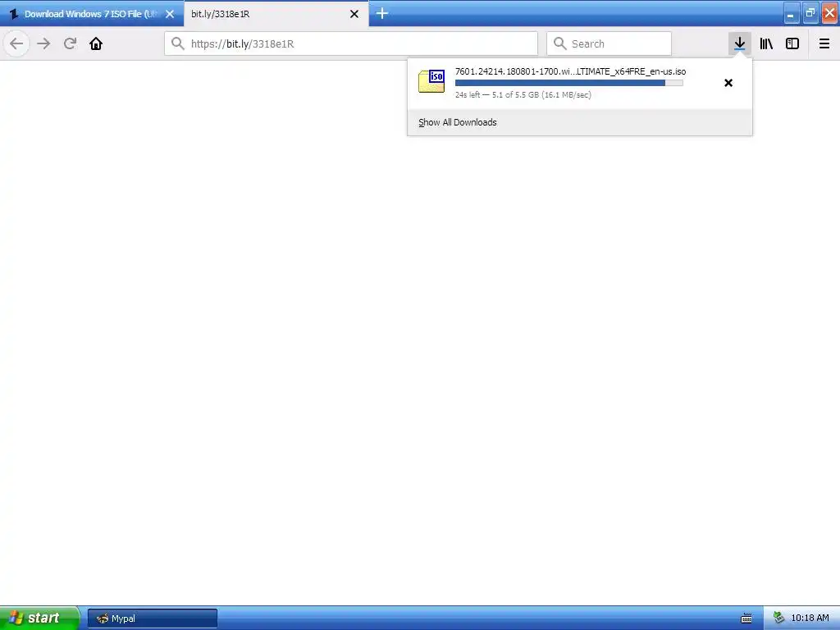840x630 pixels.
Task: Open the Windows start menu
Action: pos(39,618)
